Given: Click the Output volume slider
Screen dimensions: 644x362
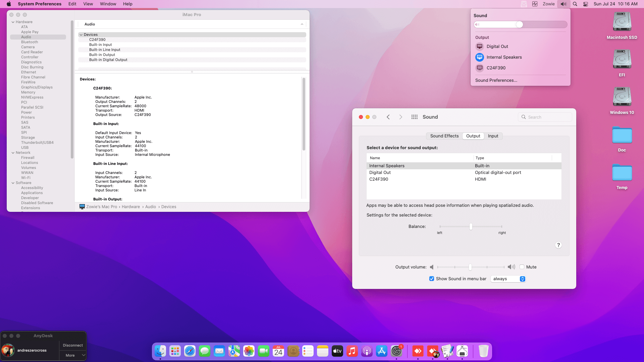Looking at the screenshot, I should 471,267.
